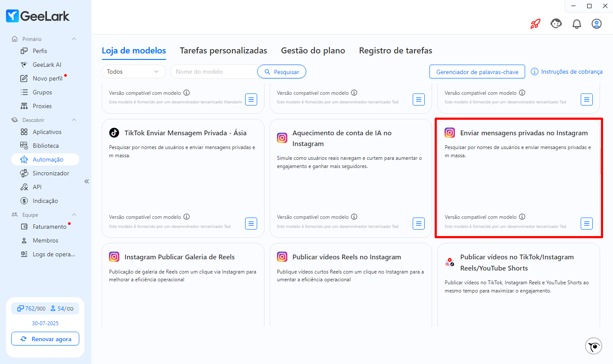Click info icon on TikTok Ásia card version

pyautogui.click(x=187, y=217)
